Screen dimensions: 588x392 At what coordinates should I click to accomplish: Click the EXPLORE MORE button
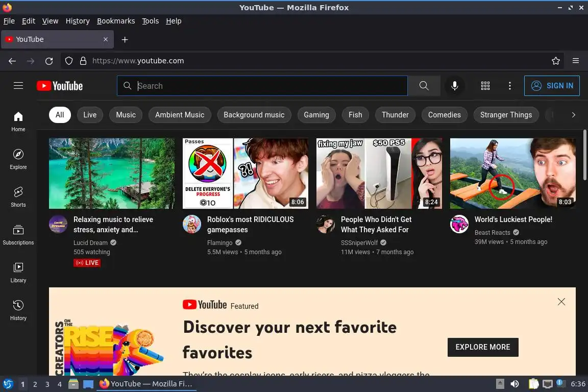pos(483,347)
